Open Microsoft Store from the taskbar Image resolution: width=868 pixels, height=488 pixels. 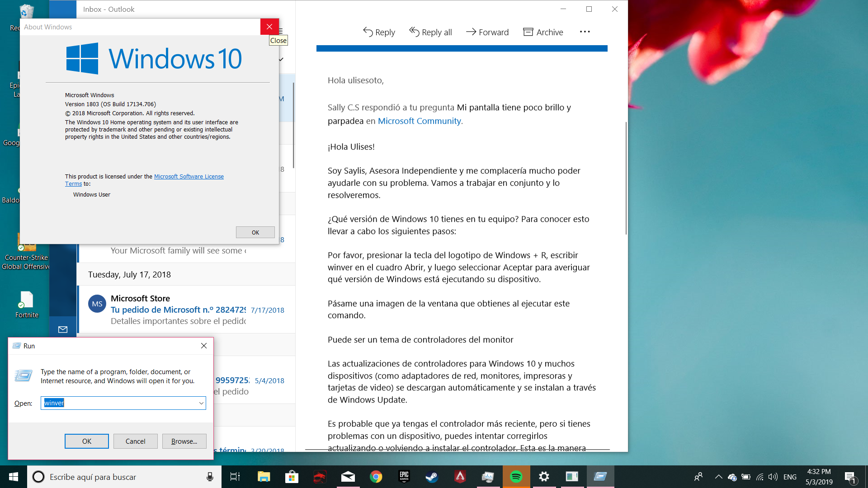click(292, 477)
